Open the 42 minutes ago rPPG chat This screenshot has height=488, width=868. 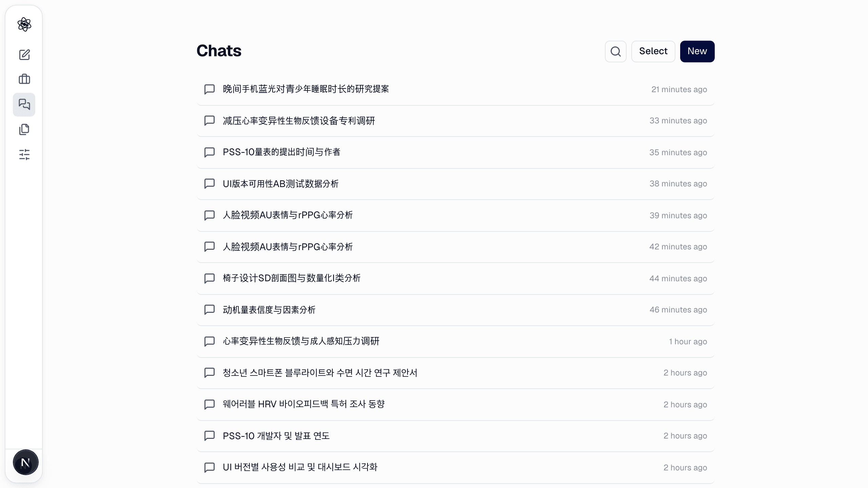pos(455,247)
